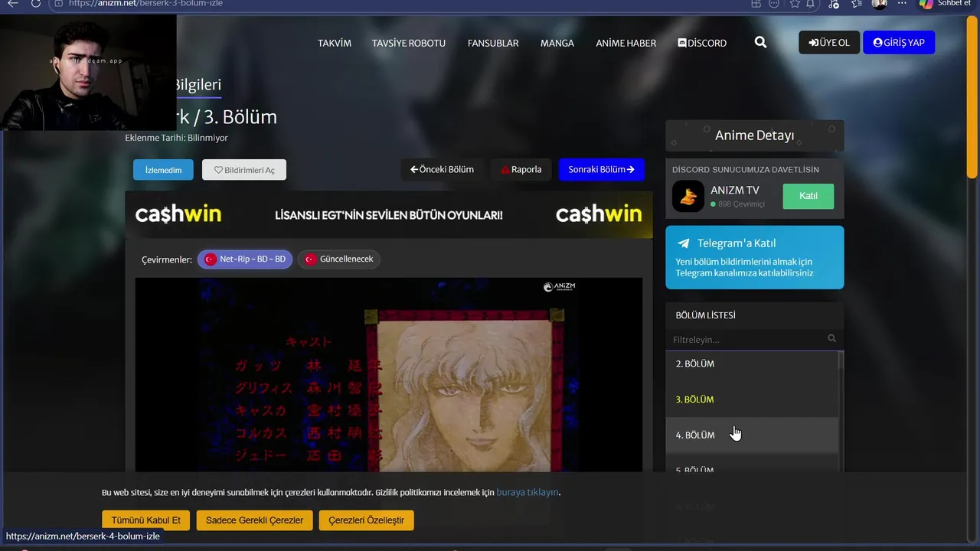Choose Sadece Gerekli Çerezler
The width and height of the screenshot is (980, 551).
255,520
